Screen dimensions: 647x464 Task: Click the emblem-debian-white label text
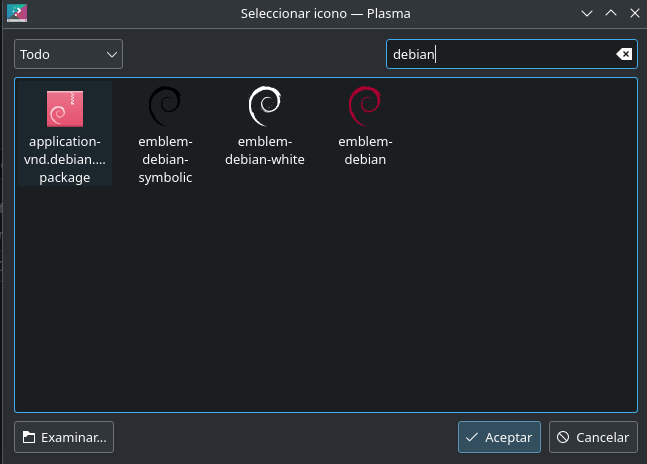click(x=265, y=151)
